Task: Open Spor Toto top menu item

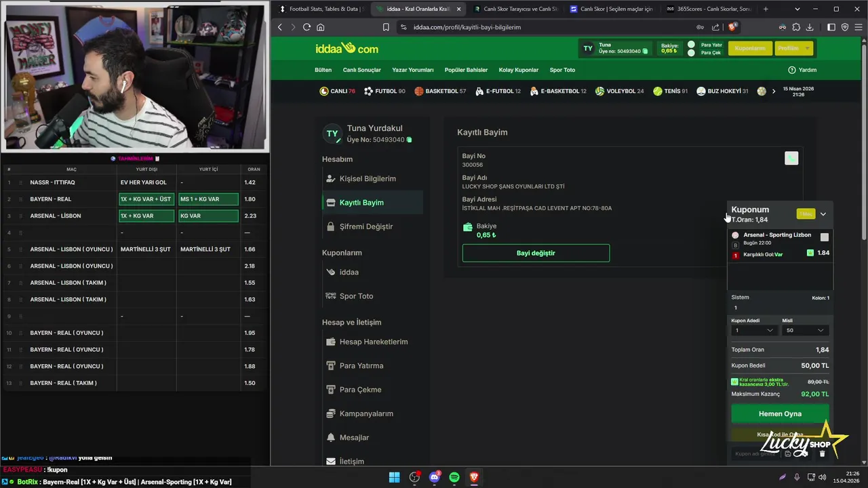Action: (x=562, y=70)
